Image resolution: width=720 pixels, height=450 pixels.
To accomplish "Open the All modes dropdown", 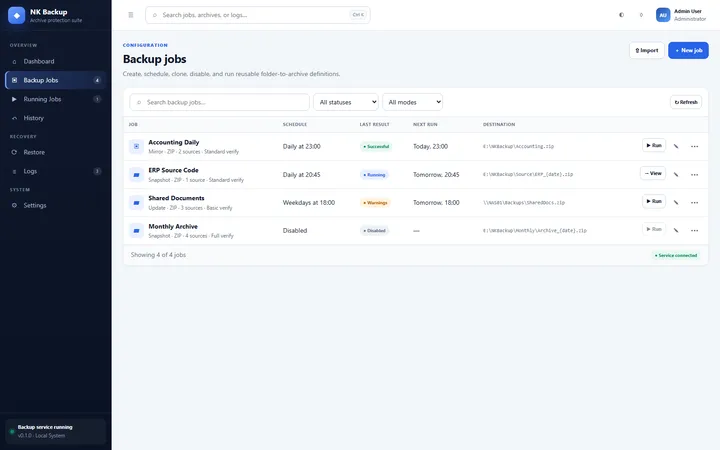I will pyautogui.click(x=412, y=102).
